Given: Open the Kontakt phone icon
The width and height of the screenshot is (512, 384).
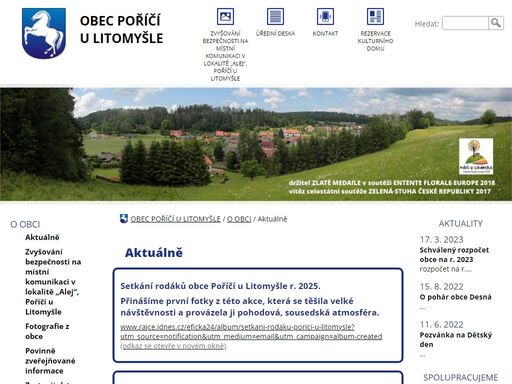Looking at the screenshot, I should tap(325, 16).
